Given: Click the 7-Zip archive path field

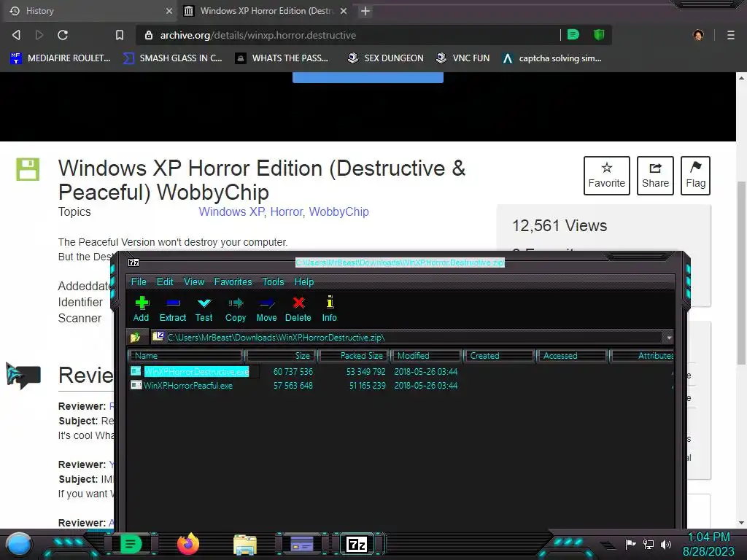Looking at the screenshot, I should click(x=407, y=338).
